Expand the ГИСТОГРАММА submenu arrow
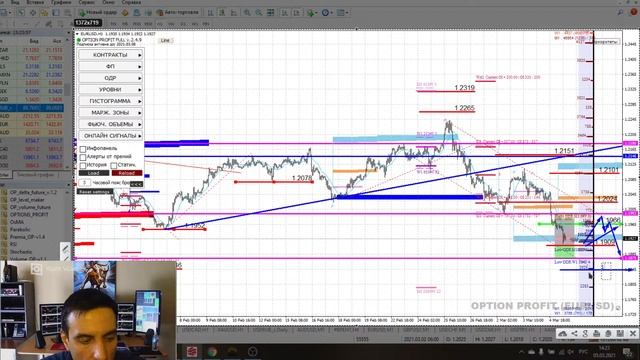This screenshot has width=640, height=360. coord(140,101)
